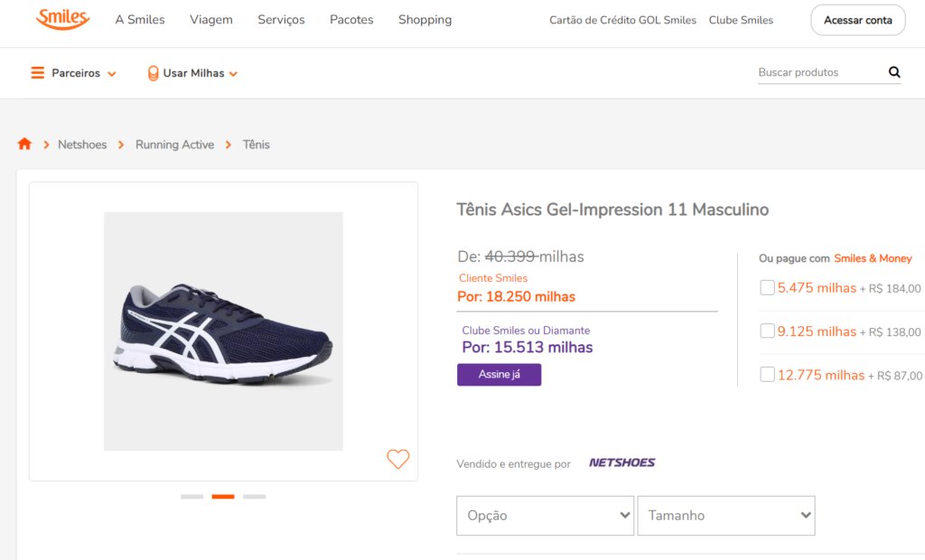Open the Opção dropdown

(x=545, y=516)
